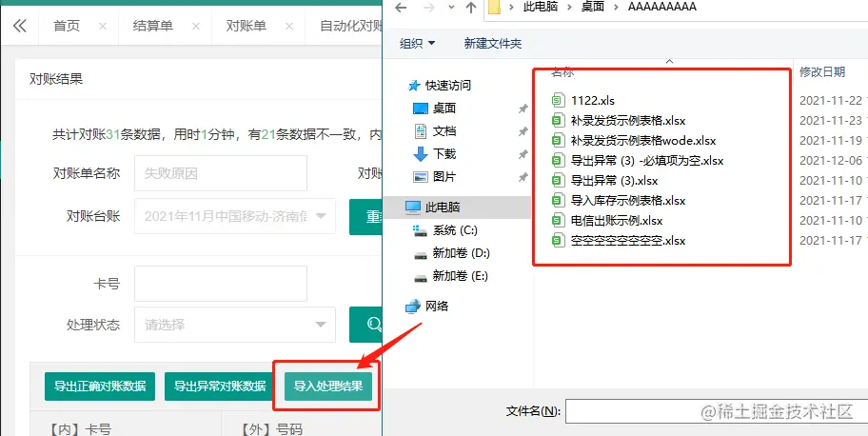Select file 电信出账示例.xlsx

(617, 221)
